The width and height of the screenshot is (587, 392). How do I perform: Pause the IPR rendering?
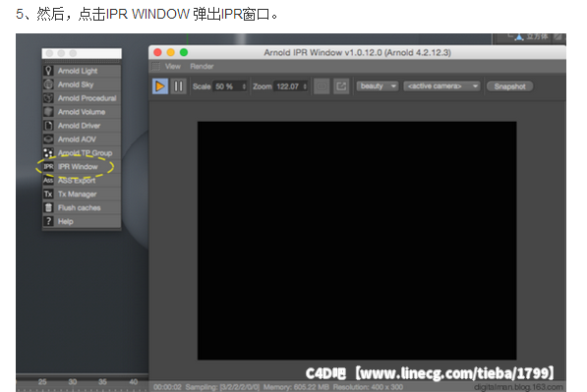[178, 86]
